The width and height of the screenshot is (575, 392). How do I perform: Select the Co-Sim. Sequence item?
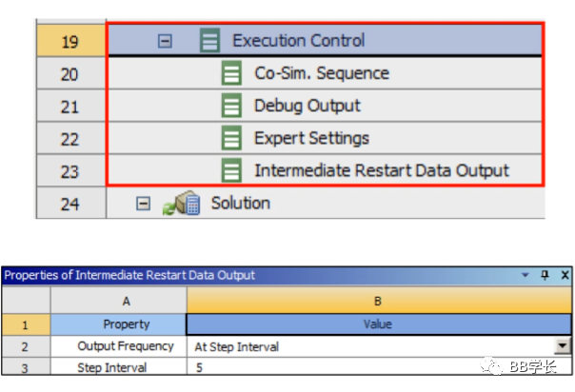[x=321, y=73]
